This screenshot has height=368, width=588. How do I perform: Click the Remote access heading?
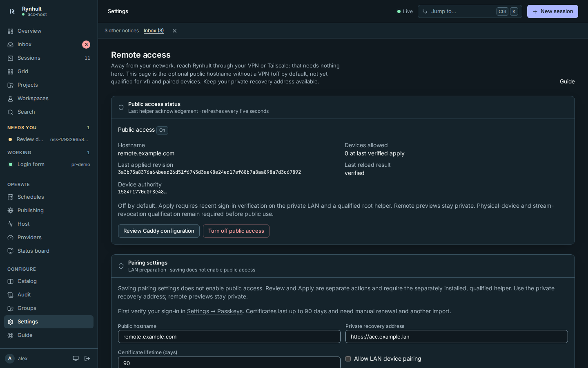[141, 55]
